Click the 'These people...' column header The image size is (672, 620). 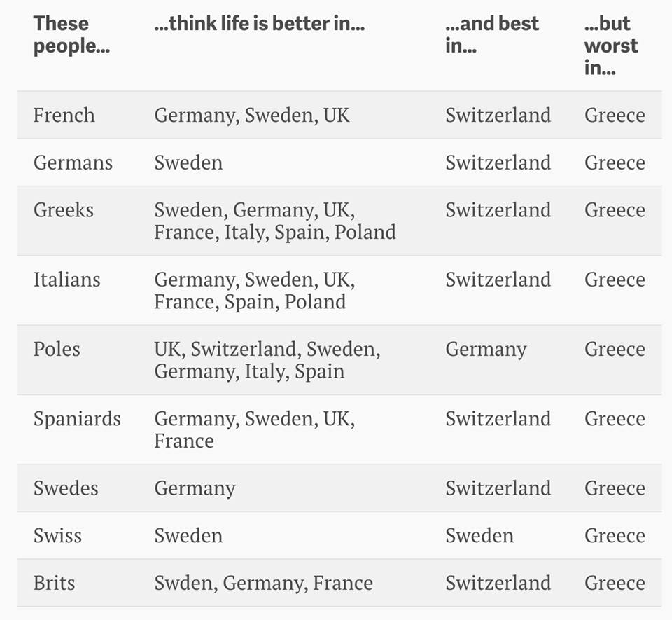pos(71,34)
